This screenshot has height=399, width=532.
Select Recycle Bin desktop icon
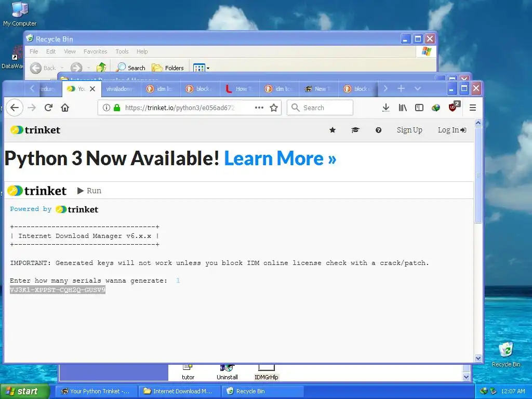coord(506,354)
